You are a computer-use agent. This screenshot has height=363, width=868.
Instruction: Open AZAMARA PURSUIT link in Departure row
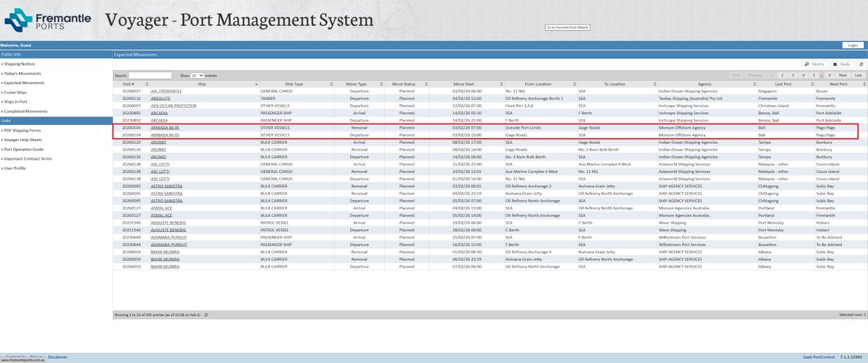point(167,244)
